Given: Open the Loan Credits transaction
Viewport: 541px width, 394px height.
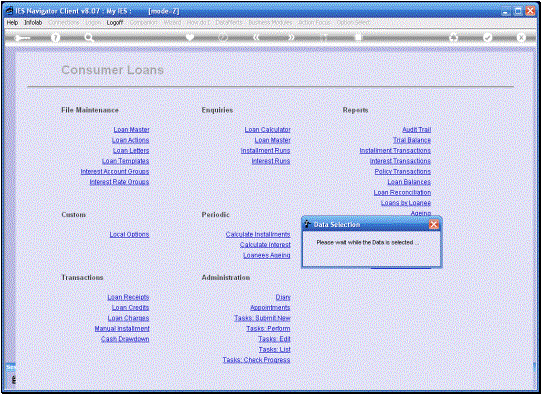Looking at the screenshot, I should 130,307.
